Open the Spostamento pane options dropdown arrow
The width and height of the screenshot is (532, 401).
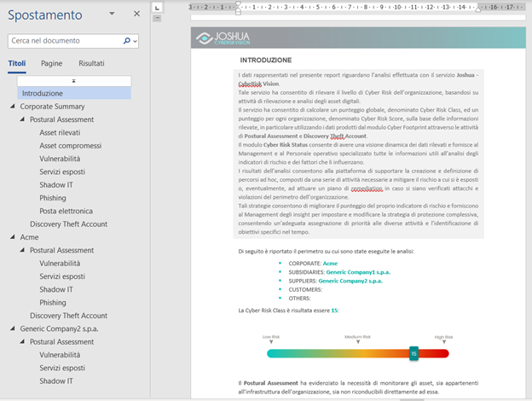point(112,14)
